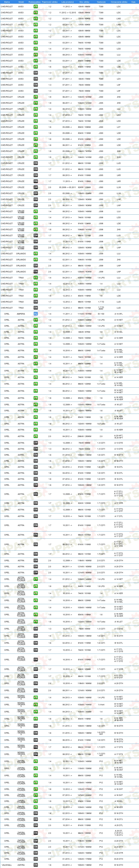Click petrol icon in Trax 1.4 AWD row
The image size is (139, 868).
[36, 290]
